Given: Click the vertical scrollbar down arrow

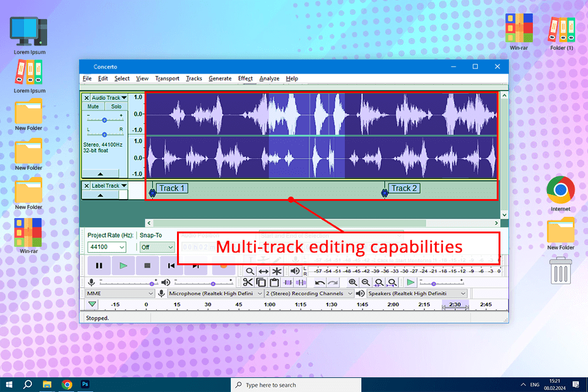Looking at the screenshot, I should (x=504, y=215).
